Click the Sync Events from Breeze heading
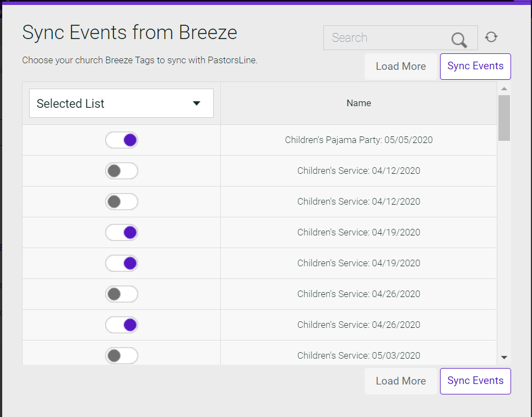Screen dimensions: 532x417 coord(129,33)
